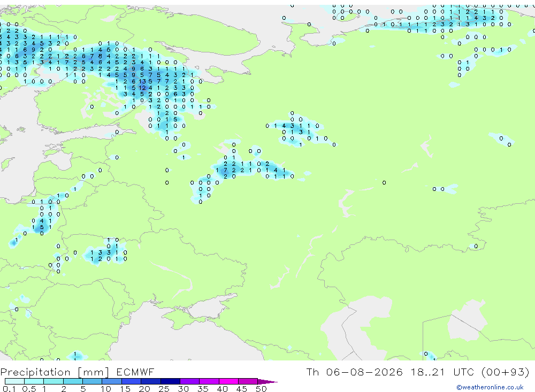Image resolution: width=535 pixels, height=392 pixels.
Task: Click the '12' precipitation value on the map
Action: (x=142, y=88)
